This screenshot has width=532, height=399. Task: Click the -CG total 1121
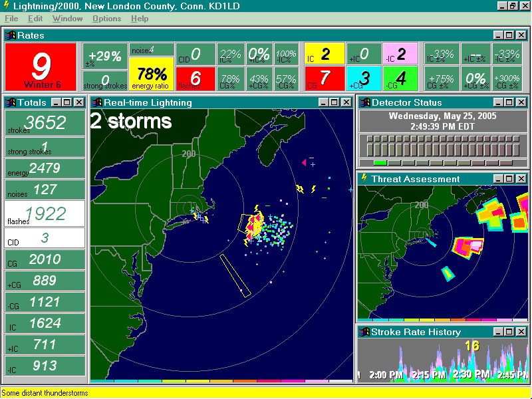click(45, 302)
